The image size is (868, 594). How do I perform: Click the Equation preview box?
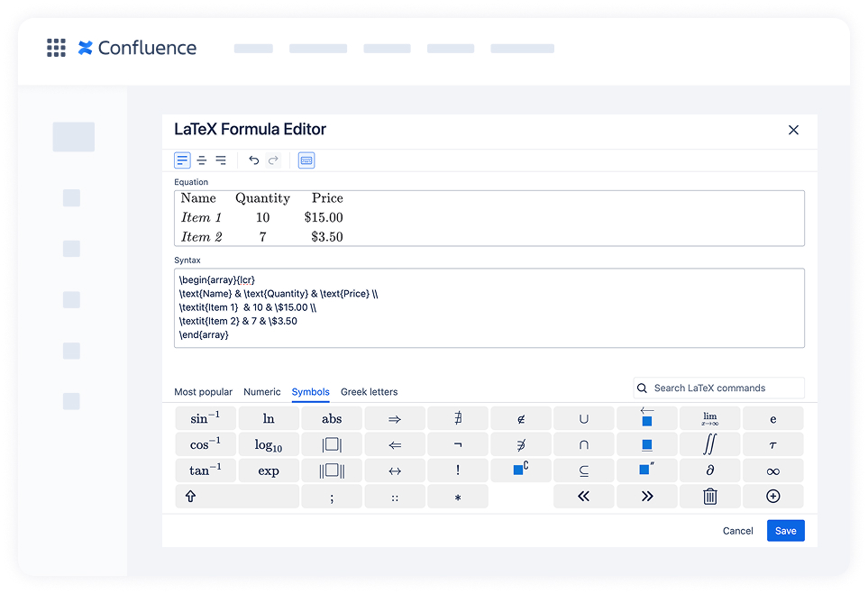coord(489,218)
